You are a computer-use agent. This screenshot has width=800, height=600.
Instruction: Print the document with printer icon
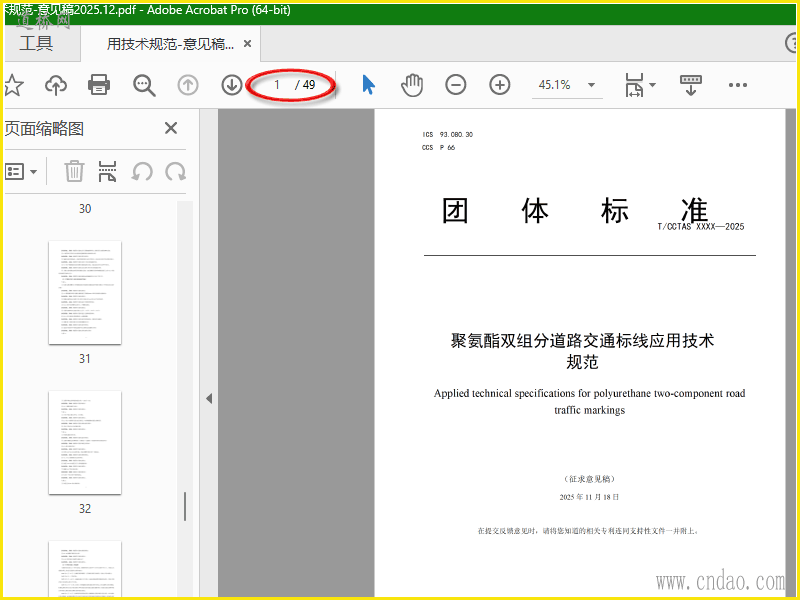(99, 85)
